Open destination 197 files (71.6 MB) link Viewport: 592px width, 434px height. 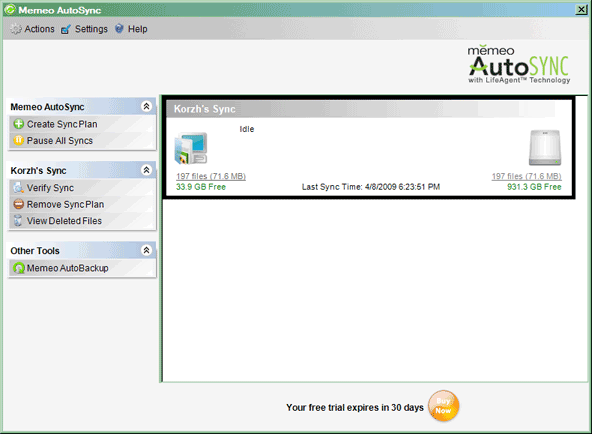(x=526, y=176)
